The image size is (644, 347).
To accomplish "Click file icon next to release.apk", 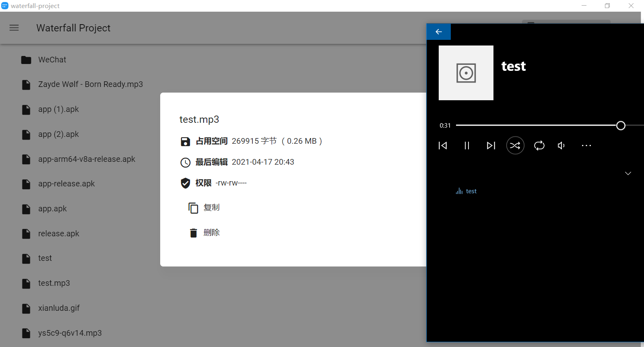I will tap(26, 234).
